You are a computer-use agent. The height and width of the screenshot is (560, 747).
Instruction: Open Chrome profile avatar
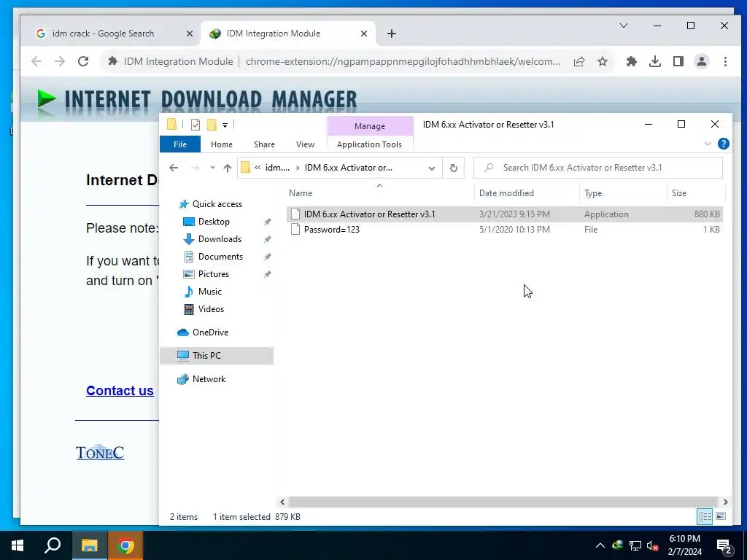(x=702, y=61)
